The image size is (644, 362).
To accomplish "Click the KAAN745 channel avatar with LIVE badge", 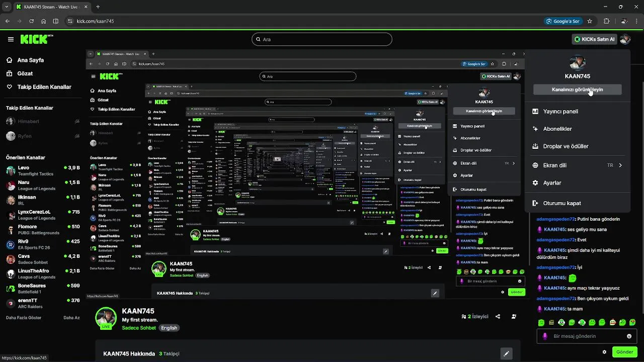I will coord(106,318).
